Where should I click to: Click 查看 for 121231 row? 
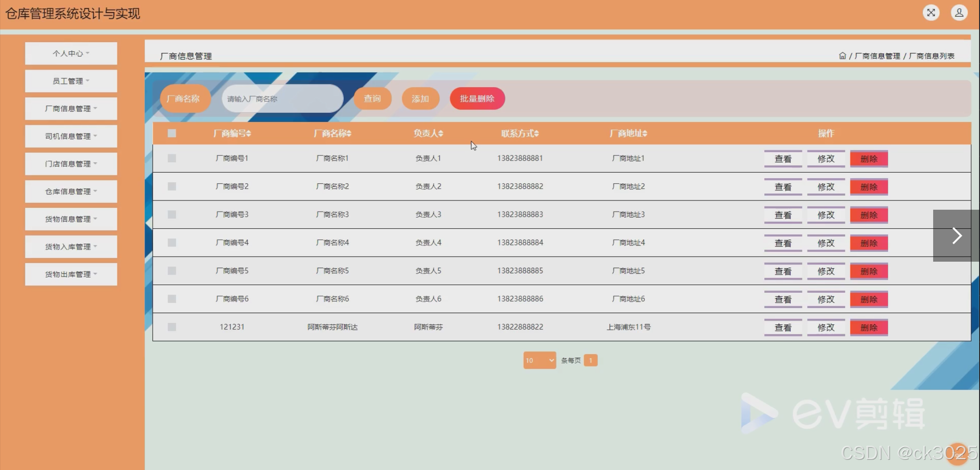click(783, 328)
